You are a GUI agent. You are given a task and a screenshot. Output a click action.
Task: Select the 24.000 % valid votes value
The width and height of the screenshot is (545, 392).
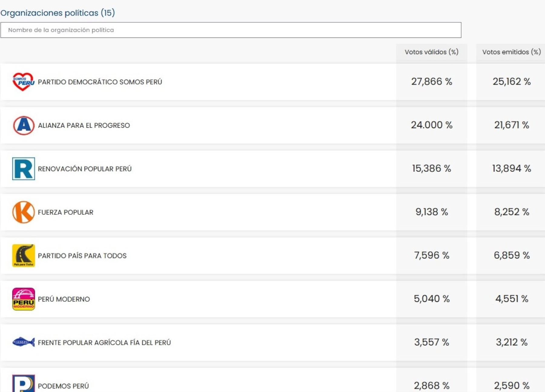pyautogui.click(x=431, y=125)
